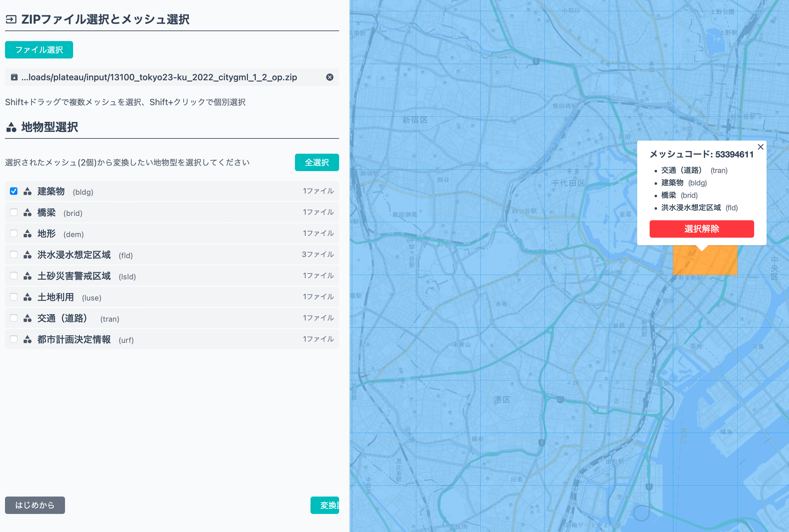Click the ZIP archive icon before the file path
The height and width of the screenshot is (532, 789).
[x=14, y=77]
